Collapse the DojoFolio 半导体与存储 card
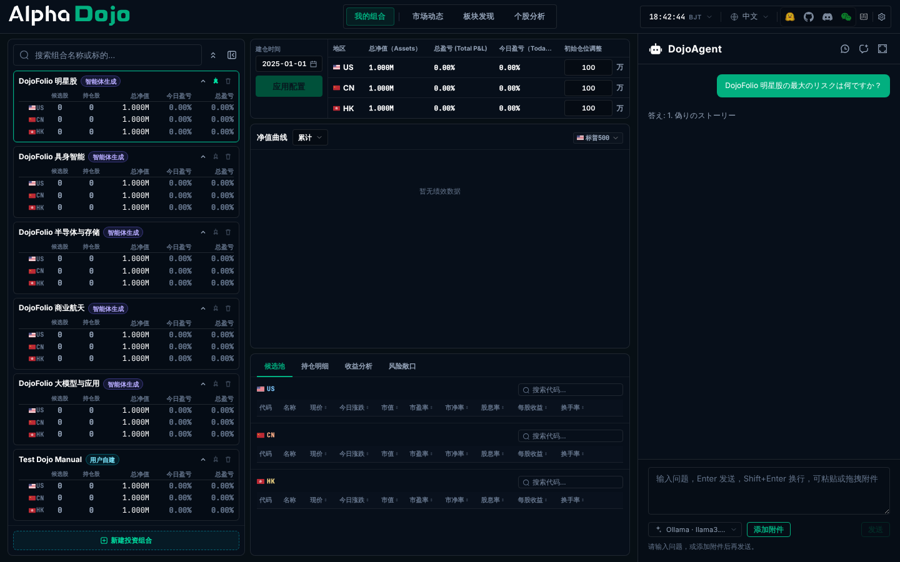The width and height of the screenshot is (900, 562). point(203,232)
